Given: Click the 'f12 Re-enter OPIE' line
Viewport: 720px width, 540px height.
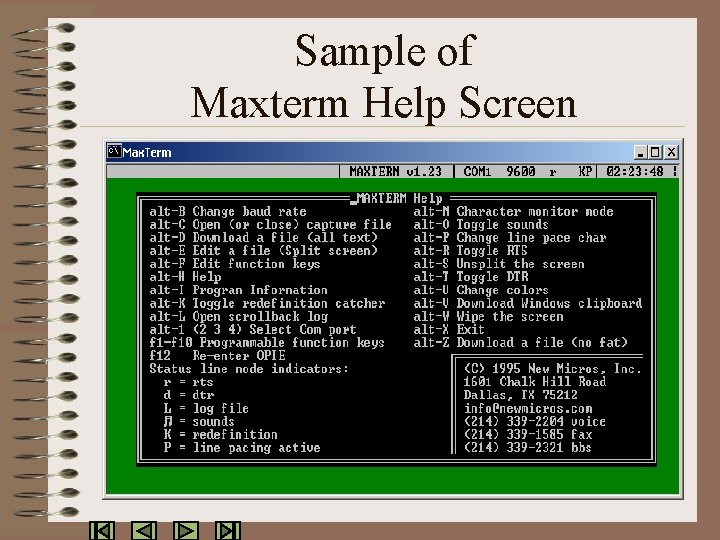Looking at the screenshot, I should [x=217, y=356].
